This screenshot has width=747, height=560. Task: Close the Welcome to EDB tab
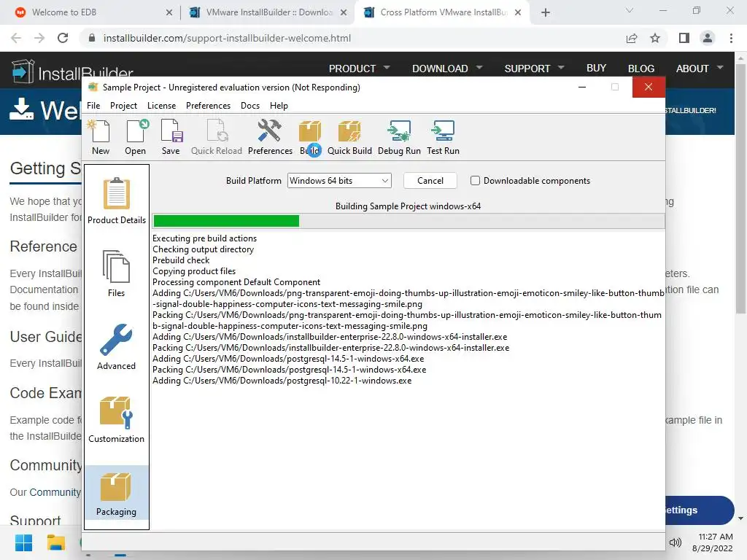(x=169, y=12)
